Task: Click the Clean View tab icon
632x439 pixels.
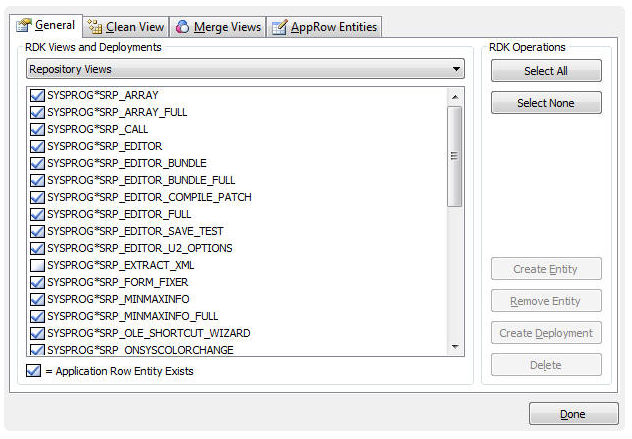Action: click(x=95, y=27)
